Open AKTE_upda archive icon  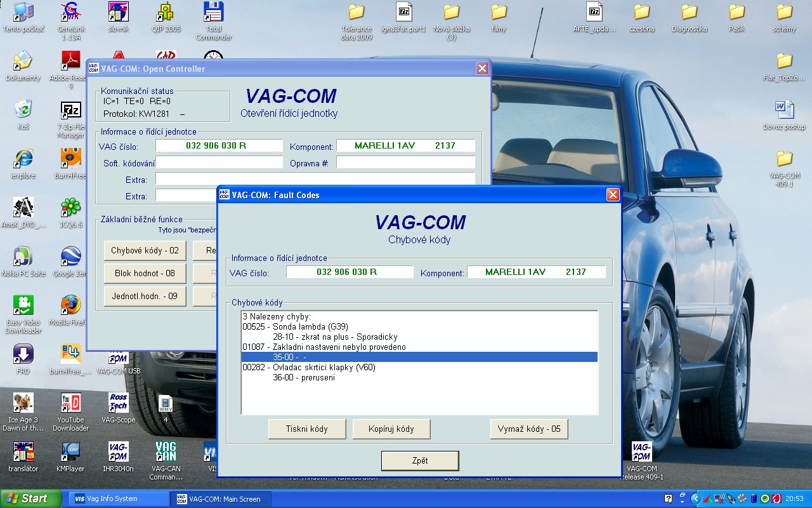[x=594, y=17]
